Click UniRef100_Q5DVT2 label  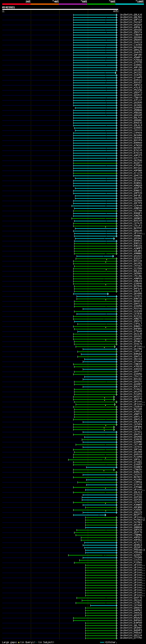(x=131, y=321)
